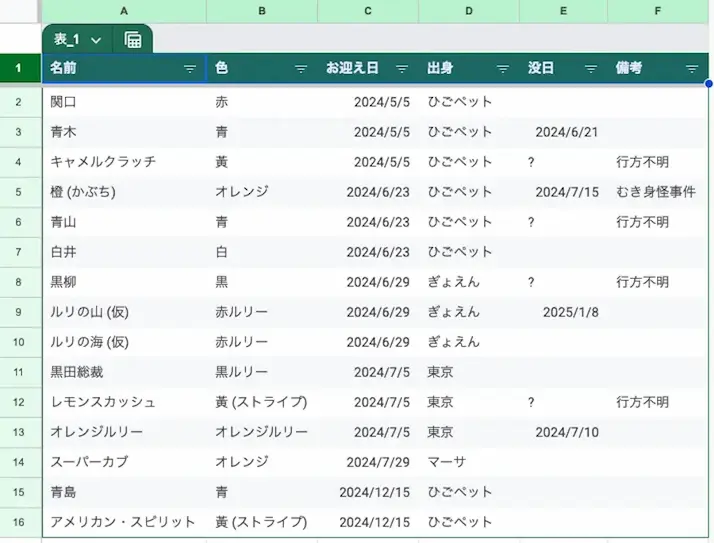Select column F header
This screenshot has width=714, height=543.
point(658,11)
